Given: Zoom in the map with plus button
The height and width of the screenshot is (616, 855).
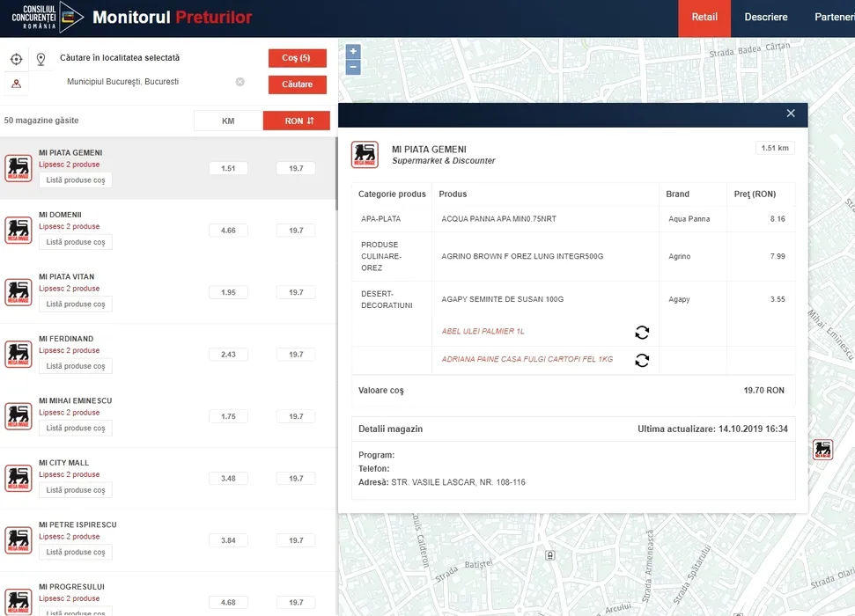Looking at the screenshot, I should [353, 52].
